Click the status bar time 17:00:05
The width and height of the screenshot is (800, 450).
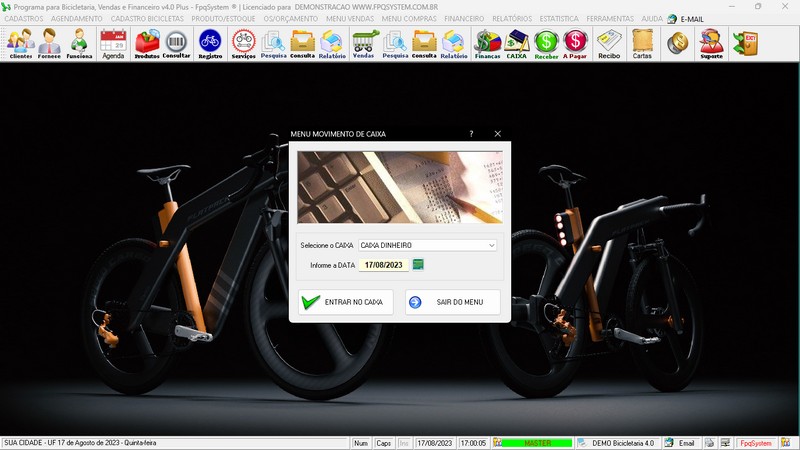tap(473, 443)
